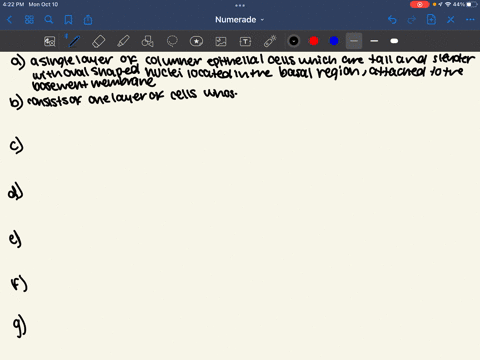480x360 pixels.
Task: Undo the last stroke
Action: coord(392,20)
